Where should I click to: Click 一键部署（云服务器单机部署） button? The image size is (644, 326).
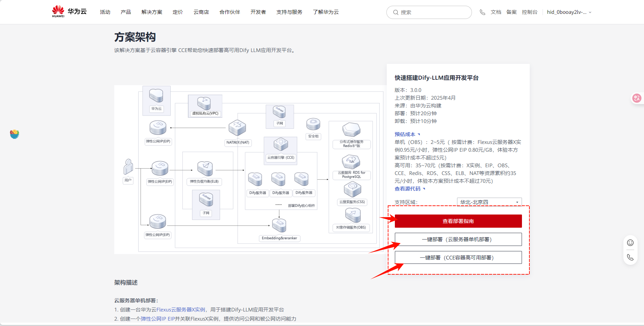pyautogui.click(x=458, y=239)
